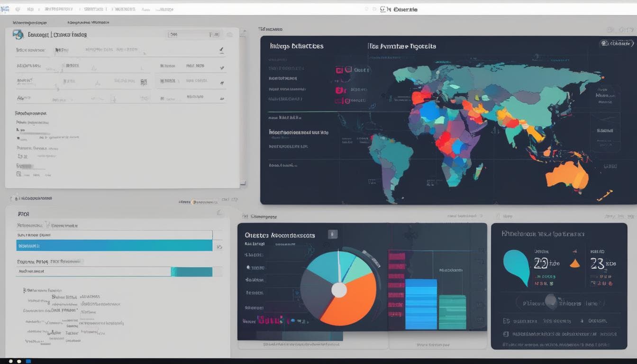Click the gray round knob in the stats panel pill
Screen dimensions: 637x364
click(551, 301)
